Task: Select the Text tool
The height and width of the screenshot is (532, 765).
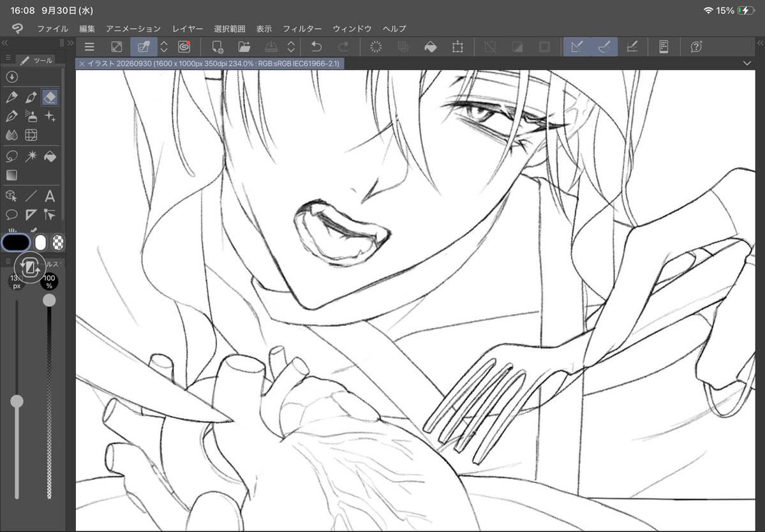Action: point(50,196)
